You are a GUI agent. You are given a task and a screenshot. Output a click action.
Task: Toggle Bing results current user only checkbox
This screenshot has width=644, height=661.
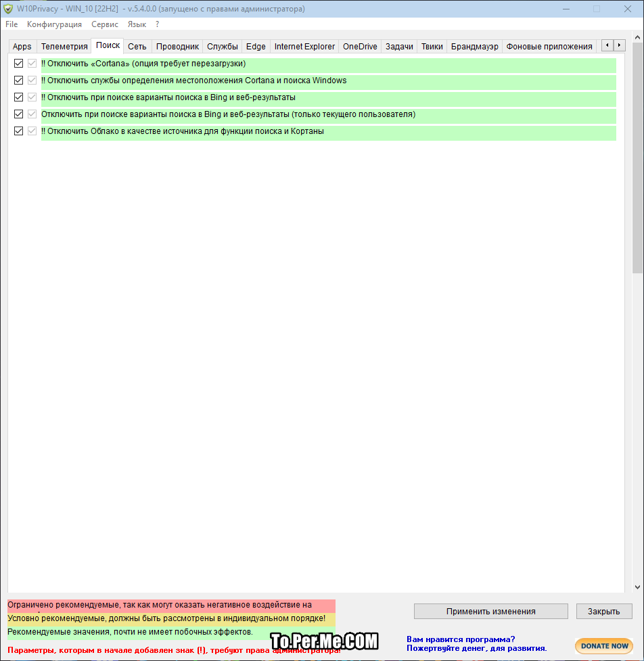coord(18,114)
